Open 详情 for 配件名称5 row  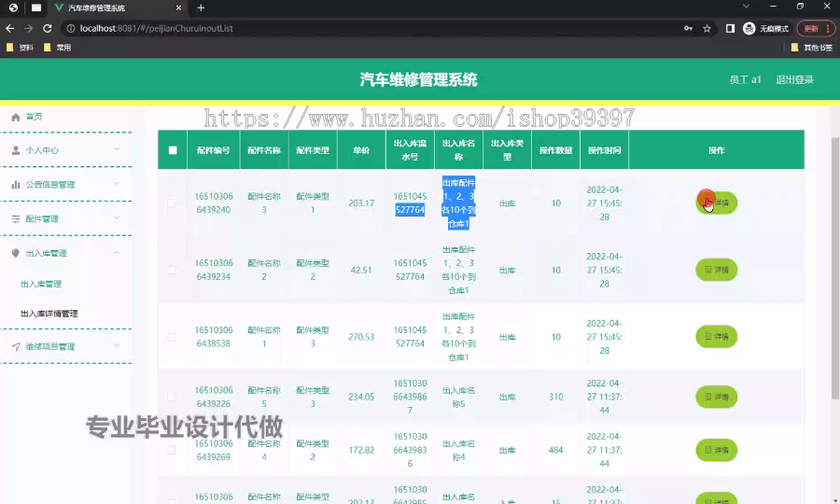tap(716, 397)
